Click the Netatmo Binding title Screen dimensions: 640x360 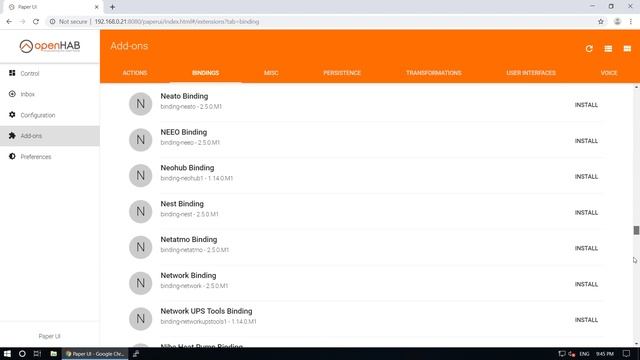(x=189, y=240)
